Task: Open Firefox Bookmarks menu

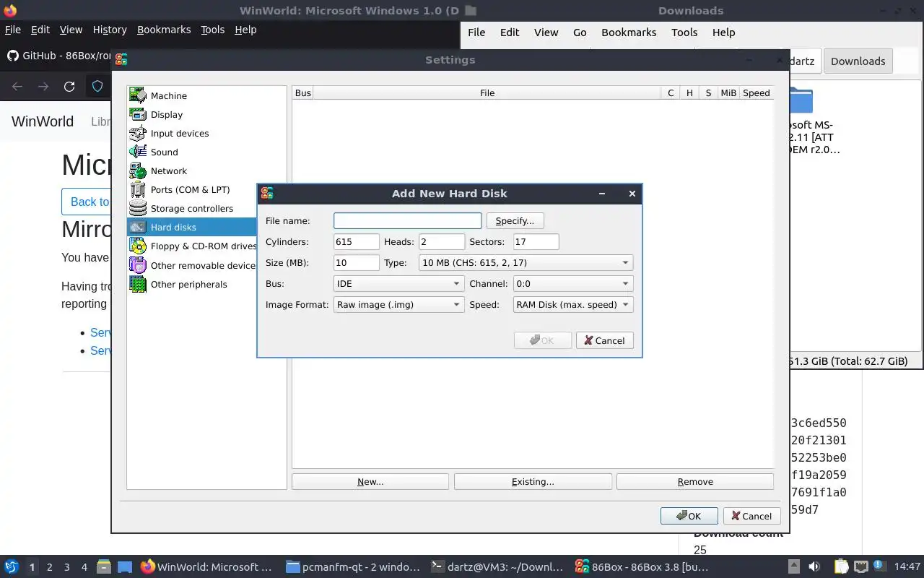Action: (x=164, y=30)
